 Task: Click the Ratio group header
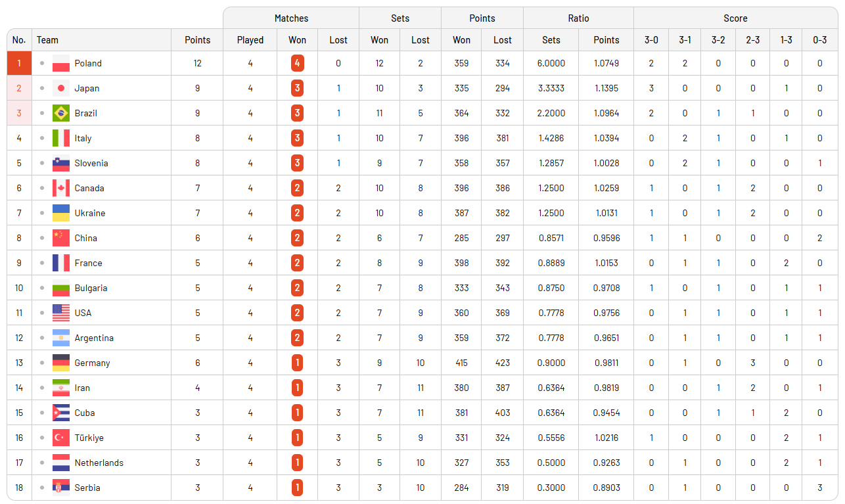pyautogui.click(x=578, y=18)
